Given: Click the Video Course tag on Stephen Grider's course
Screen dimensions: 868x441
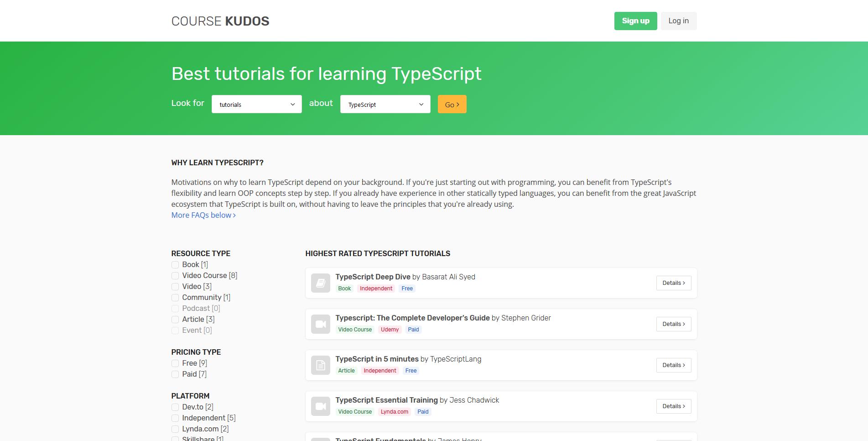Looking at the screenshot, I should [x=355, y=330].
